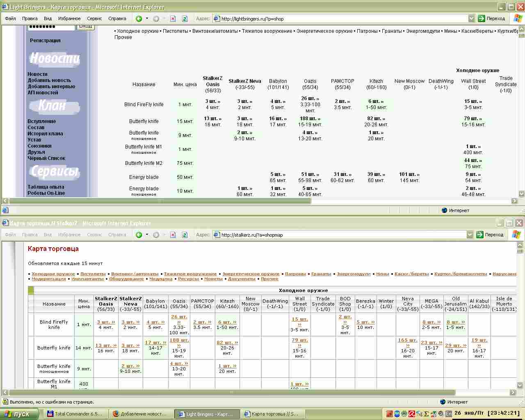Open Сервис menu in Light Bringers window

(94, 18)
